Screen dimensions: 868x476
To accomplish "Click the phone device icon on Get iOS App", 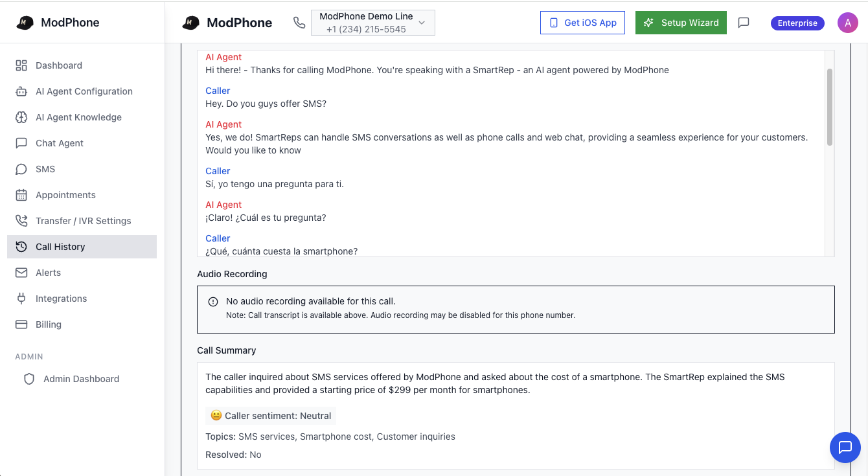I will [554, 23].
